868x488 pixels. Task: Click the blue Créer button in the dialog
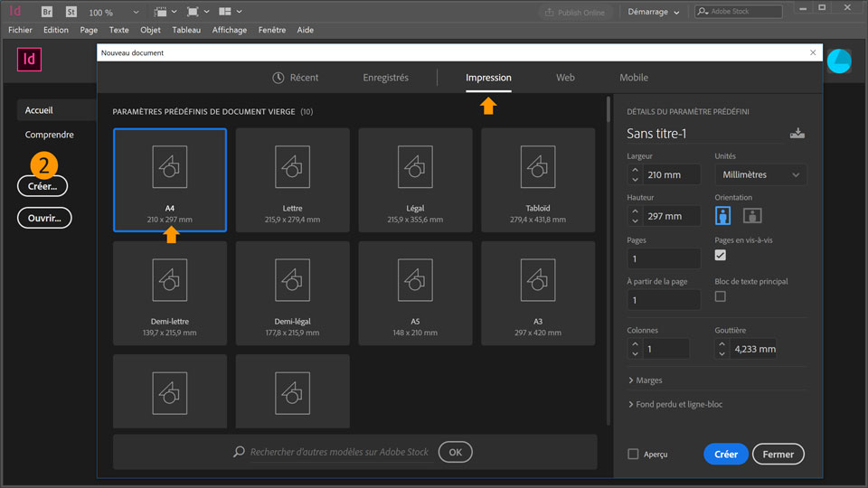tap(726, 455)
